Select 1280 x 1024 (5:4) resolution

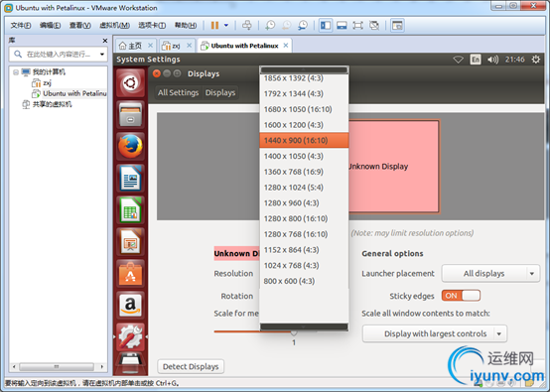tap(304, 188)
